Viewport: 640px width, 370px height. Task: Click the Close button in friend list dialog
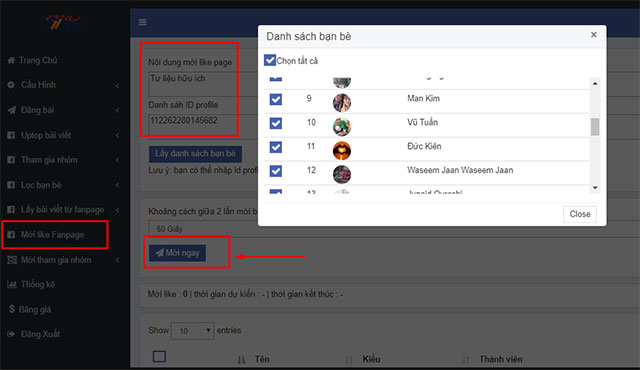[580, 214]
